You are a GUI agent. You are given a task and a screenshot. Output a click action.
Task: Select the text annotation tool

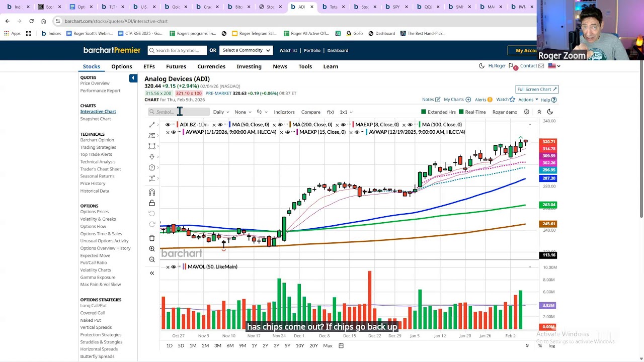coord(152,178)
